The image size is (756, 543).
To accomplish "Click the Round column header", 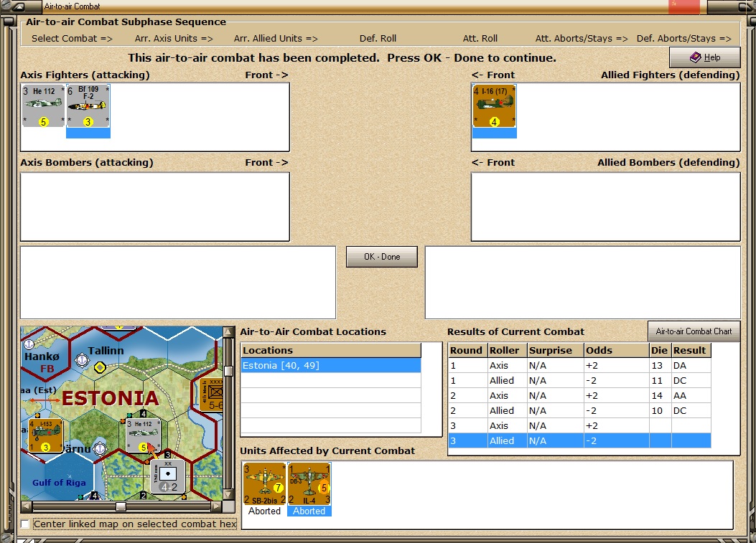I will click(467, 350).
